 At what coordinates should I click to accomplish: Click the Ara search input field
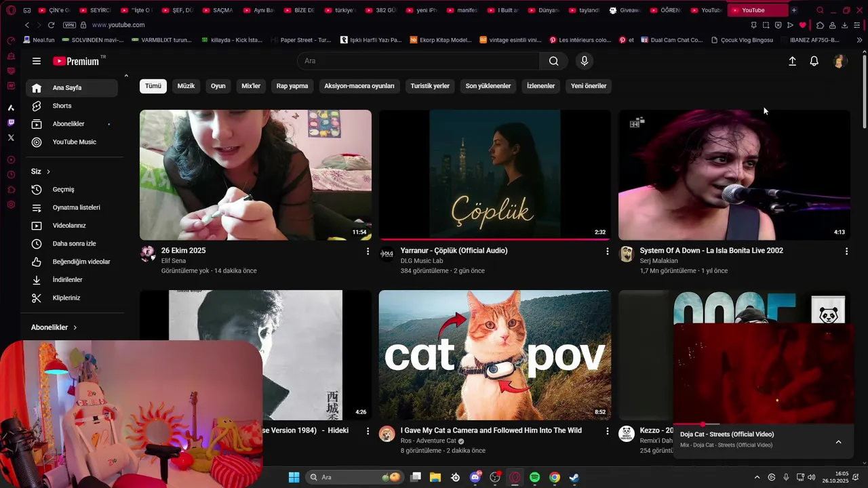point(418,61)
